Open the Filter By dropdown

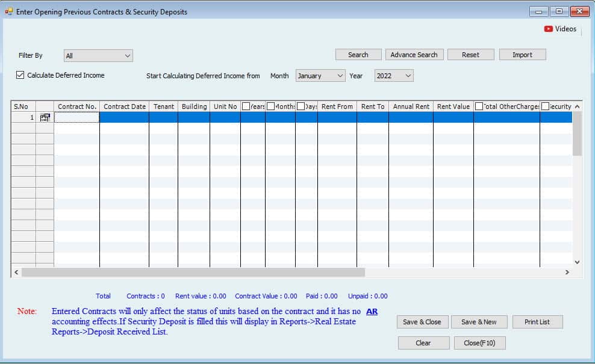(x=98, y=56)
